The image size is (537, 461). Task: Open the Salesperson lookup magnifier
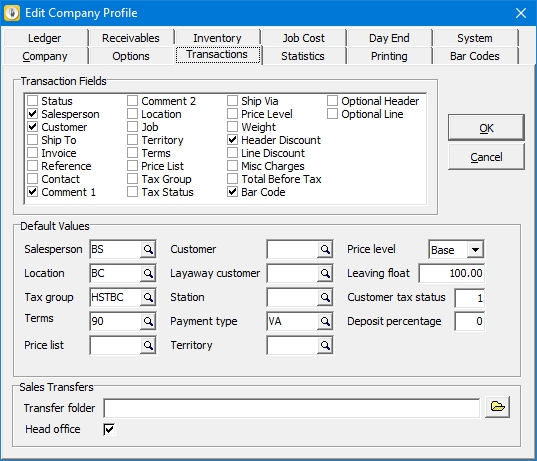[x=148, y=249]
